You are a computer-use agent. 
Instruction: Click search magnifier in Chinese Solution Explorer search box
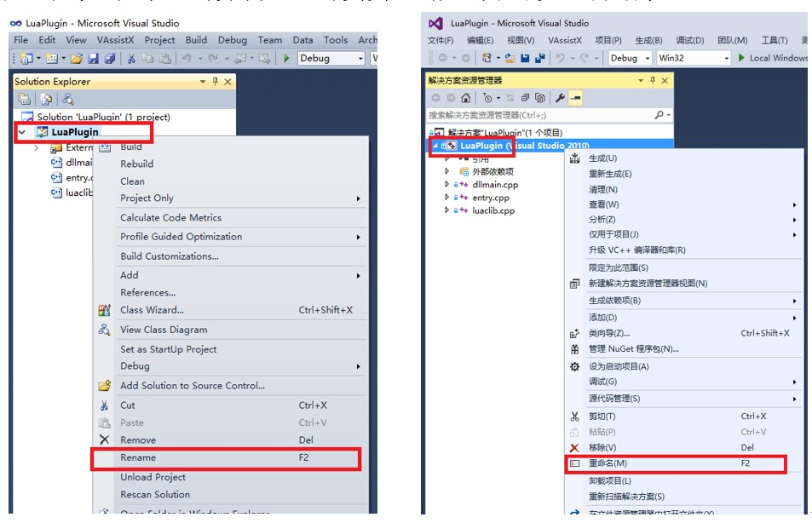tap(659, 115)
